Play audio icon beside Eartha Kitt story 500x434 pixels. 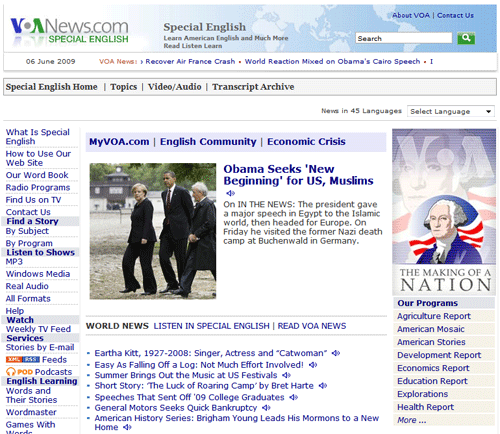336,353
